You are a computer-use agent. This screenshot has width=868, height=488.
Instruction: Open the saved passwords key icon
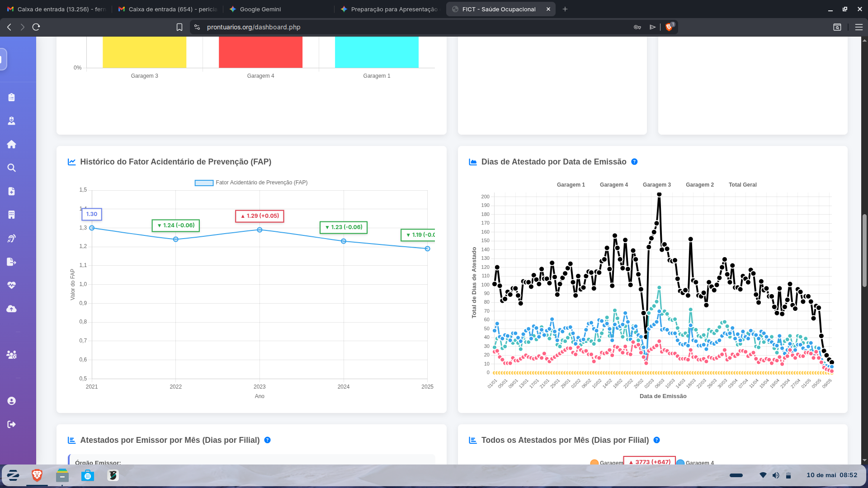pyautogui.click(x=637, y=27)
